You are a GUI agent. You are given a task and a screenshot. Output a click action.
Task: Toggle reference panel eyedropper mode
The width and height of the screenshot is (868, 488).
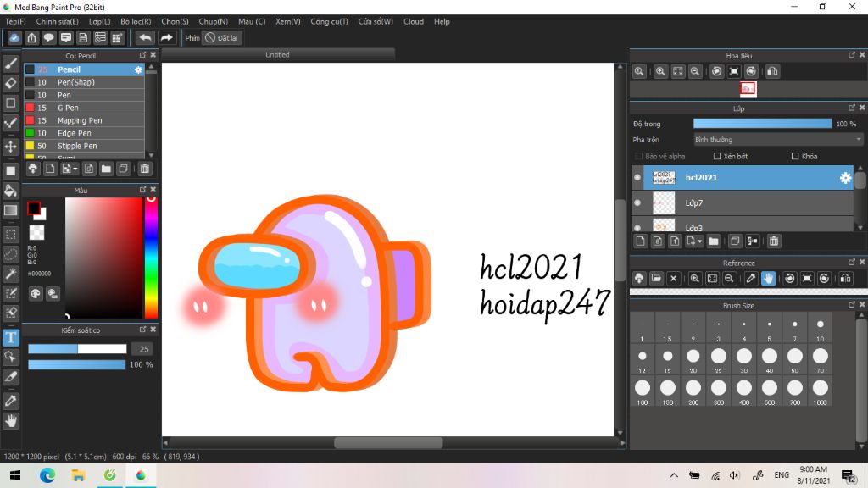pyautogui.click(x=751, y=278)
